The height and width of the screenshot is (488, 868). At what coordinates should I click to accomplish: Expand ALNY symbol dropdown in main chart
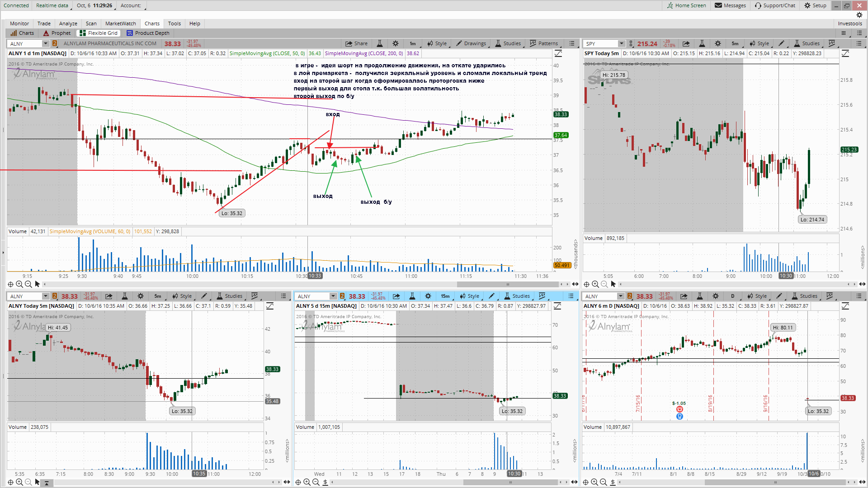45,43
